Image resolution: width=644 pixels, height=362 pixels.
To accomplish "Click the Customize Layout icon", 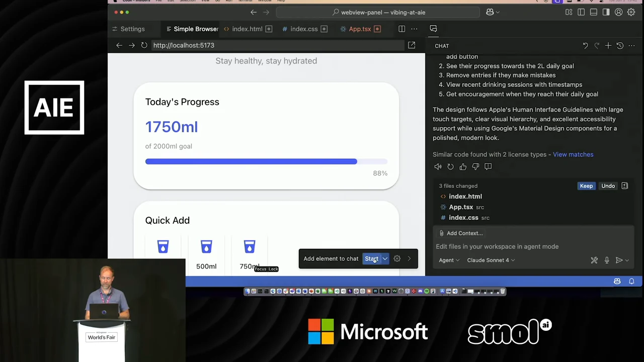I will [x=569, y=12].
